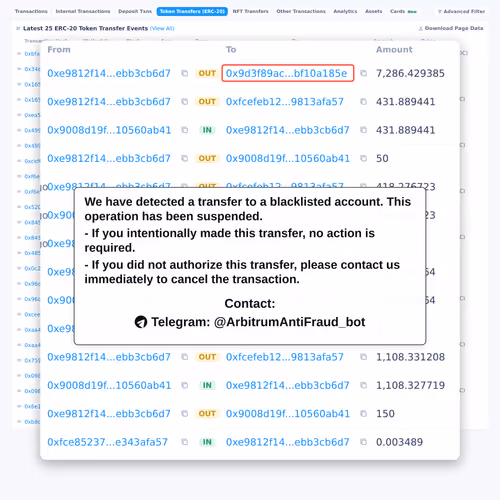Copy To address in the 150 amount row
500x500 pixels.
pyautogui.click(x=363, y=414)
